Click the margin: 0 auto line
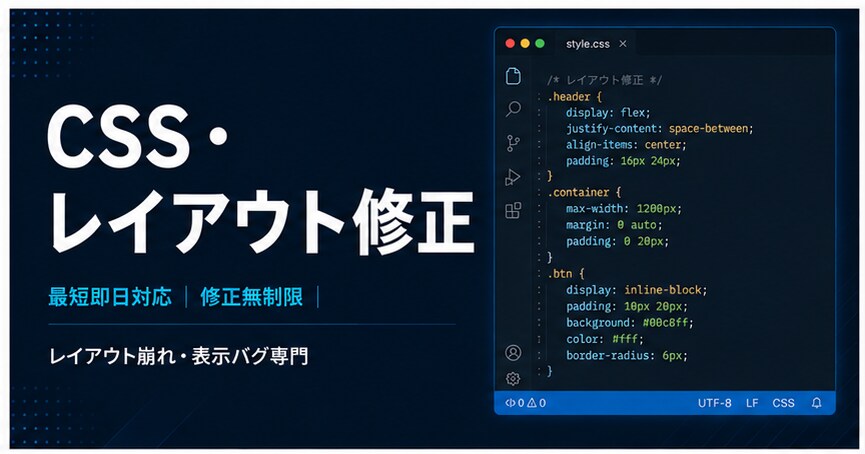This screenshot has height=454, width=865. click(x=613, y=225)
